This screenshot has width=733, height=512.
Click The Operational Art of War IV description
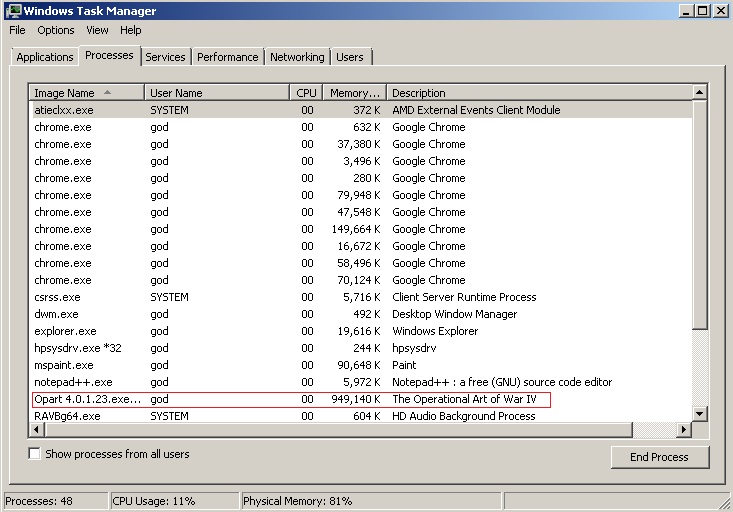[464, 399]
